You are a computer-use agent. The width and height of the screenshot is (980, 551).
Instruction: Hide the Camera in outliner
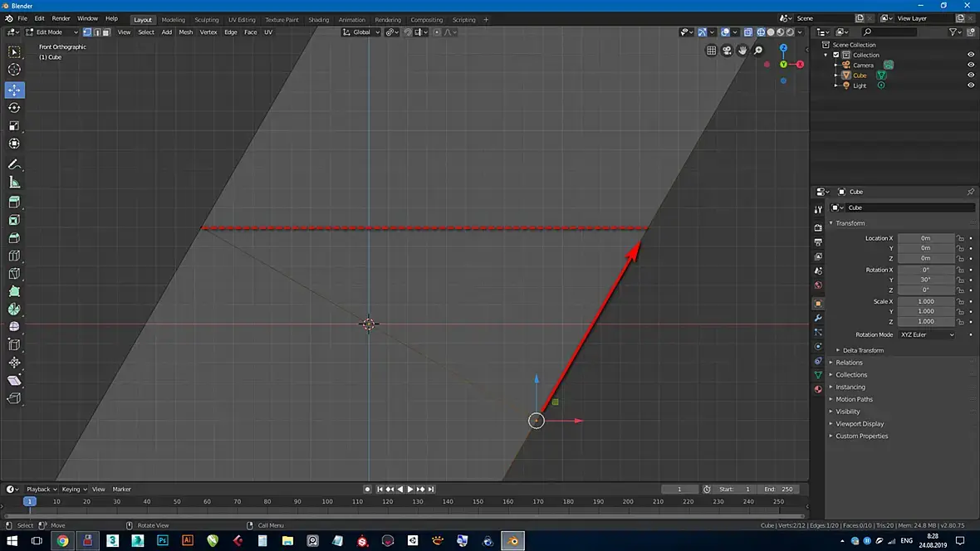971,65
